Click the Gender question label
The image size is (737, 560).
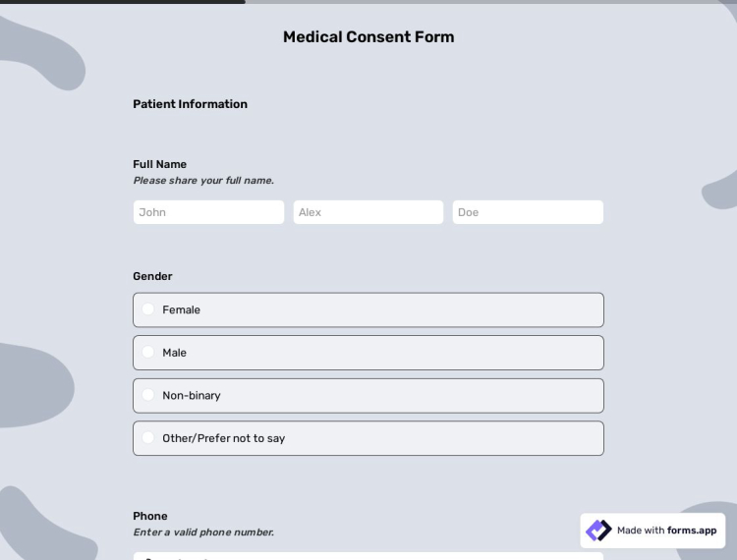point(152,276)
